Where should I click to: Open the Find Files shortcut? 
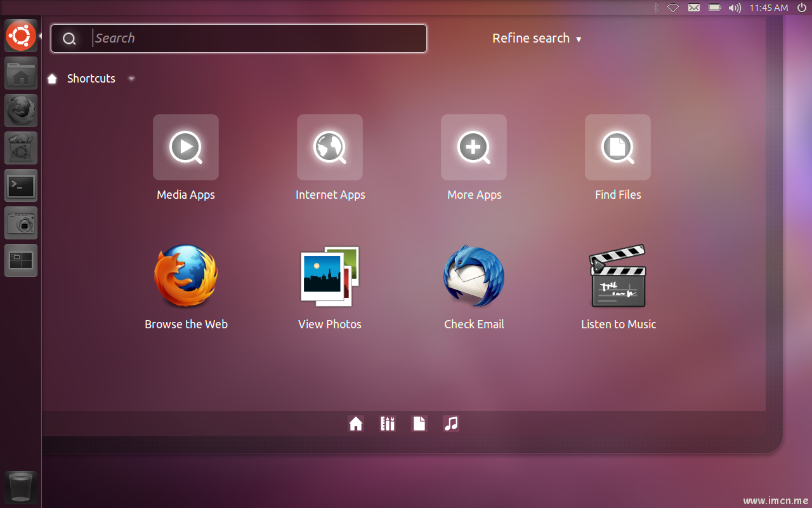pos(618,147)
